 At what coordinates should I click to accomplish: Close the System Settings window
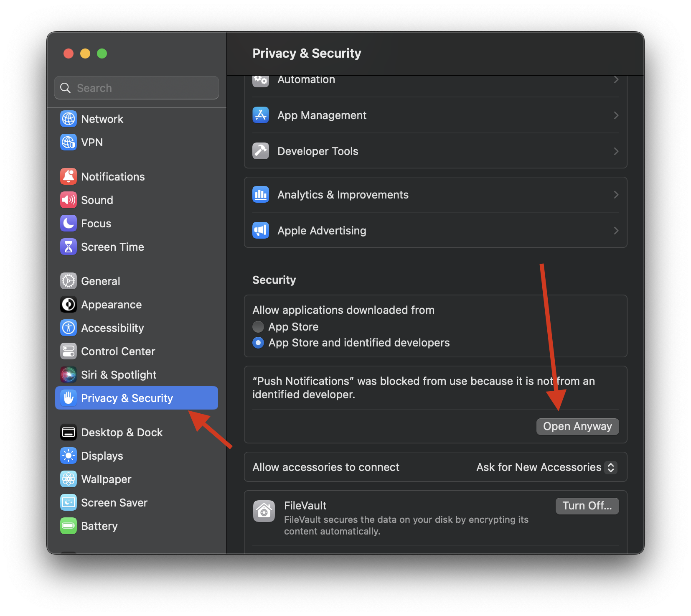pos(69,53)
